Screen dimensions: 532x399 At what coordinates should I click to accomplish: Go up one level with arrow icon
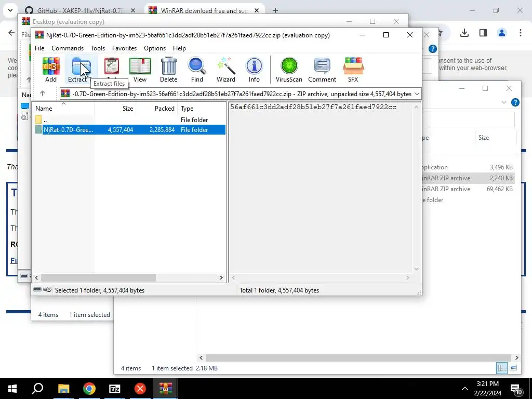pos(43,94)
